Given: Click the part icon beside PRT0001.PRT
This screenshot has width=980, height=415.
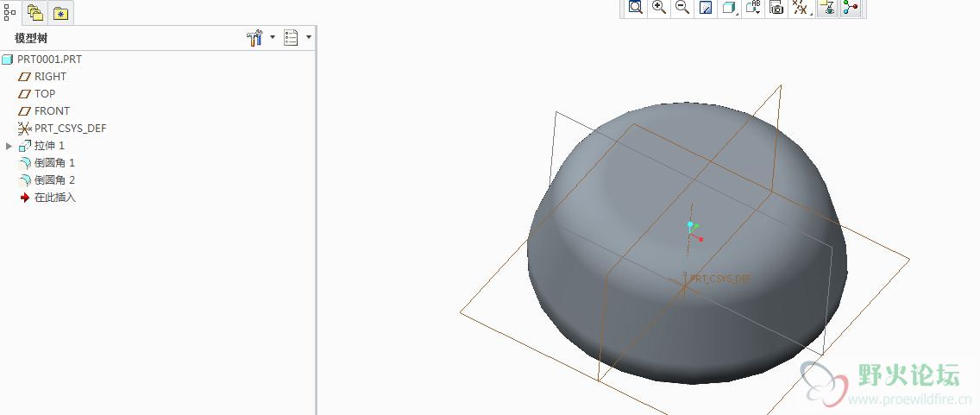Looking at the screenshot, I should click(8, 60).
